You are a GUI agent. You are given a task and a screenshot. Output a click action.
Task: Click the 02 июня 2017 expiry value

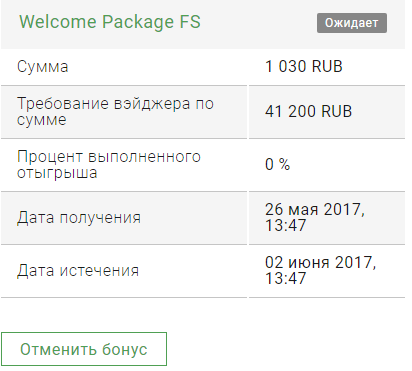[320, 263]
